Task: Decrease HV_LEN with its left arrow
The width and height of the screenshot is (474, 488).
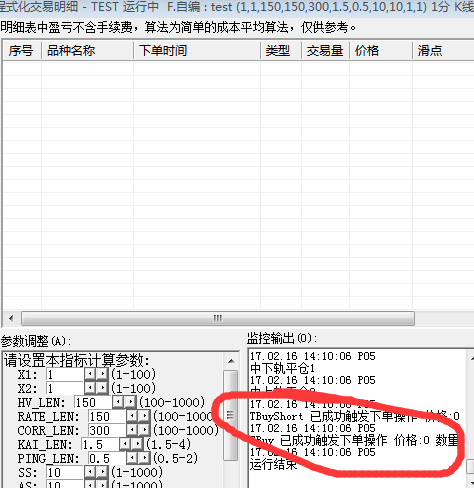Action: pyautogui.click(x=118, y=402)
